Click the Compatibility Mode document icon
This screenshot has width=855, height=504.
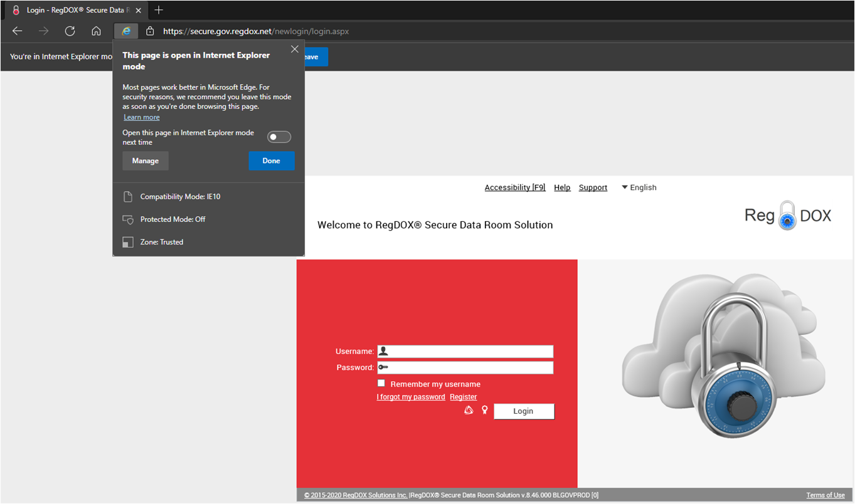coord(128,197)
